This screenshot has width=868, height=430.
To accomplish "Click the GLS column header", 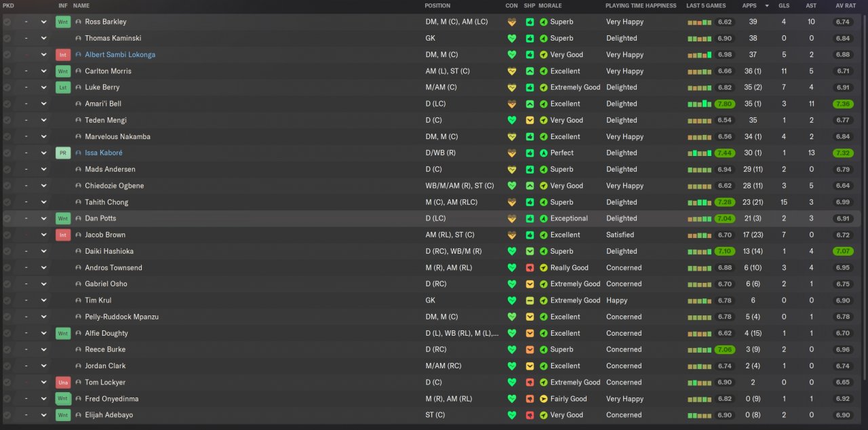I will click(x=784, y=5).
